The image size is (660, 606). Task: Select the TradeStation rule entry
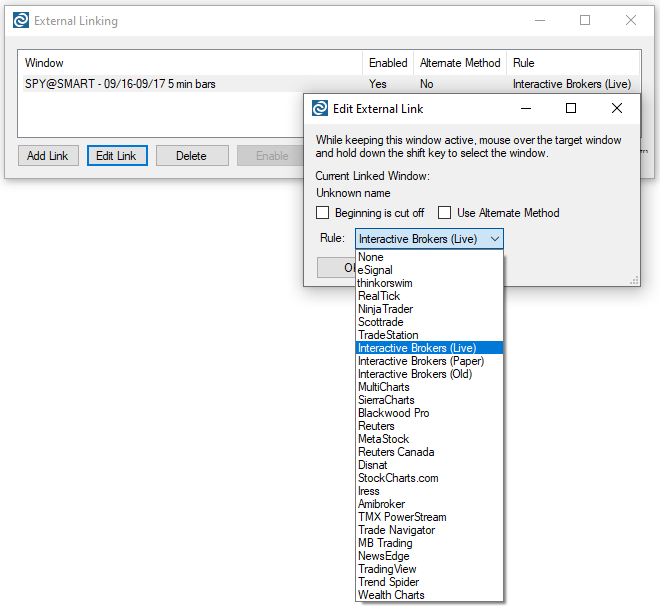(388, 335)
